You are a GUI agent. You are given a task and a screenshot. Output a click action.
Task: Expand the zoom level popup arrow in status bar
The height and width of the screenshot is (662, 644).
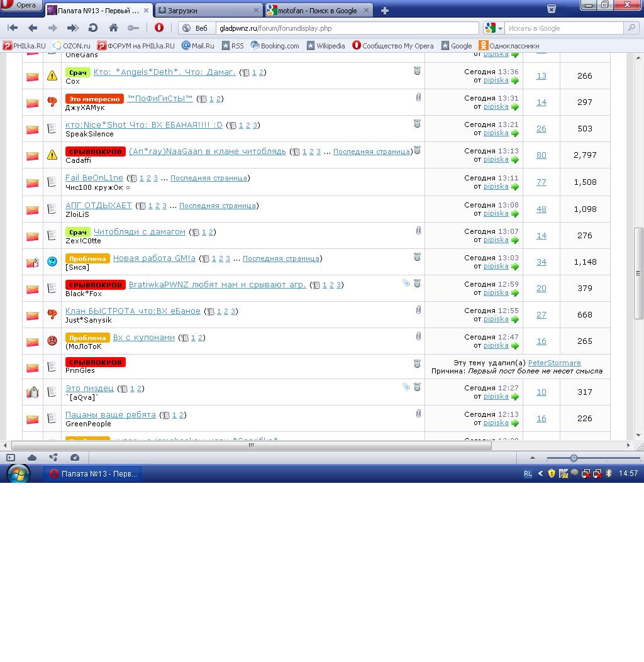click(532, 458)
